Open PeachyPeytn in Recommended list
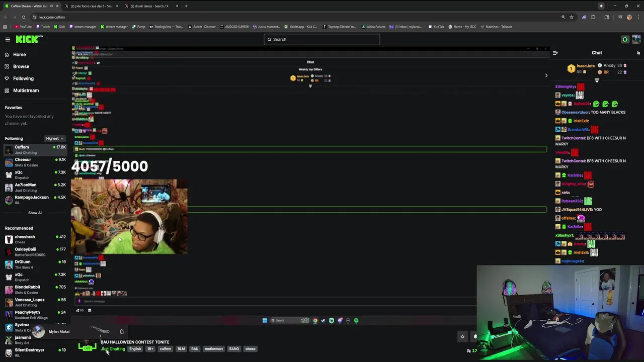This screenshot has height=362, width=644. click(x=35, y=315)
